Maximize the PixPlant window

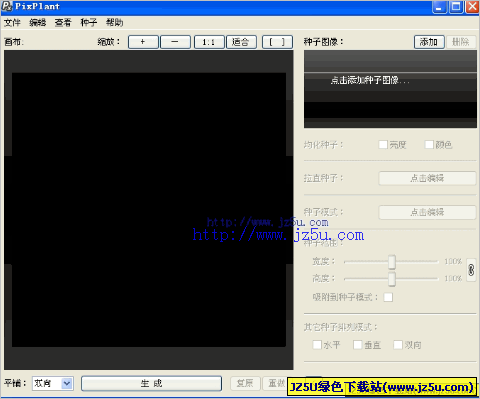point(456,7)
